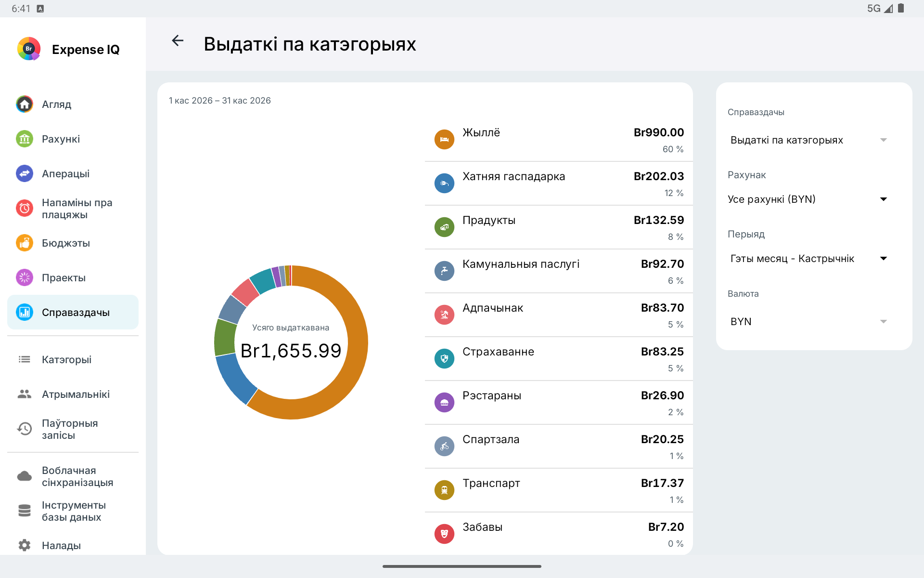Screen dimensions: 924x578
Task: Go back with the arrow icon
Action: pyautogui.click(x=178, y=41)
